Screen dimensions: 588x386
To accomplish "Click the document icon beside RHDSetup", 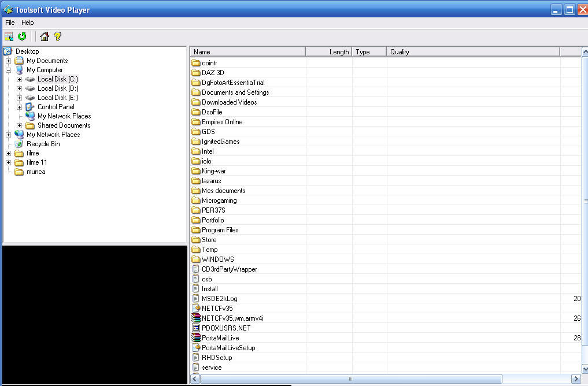I will pos(197,357).
